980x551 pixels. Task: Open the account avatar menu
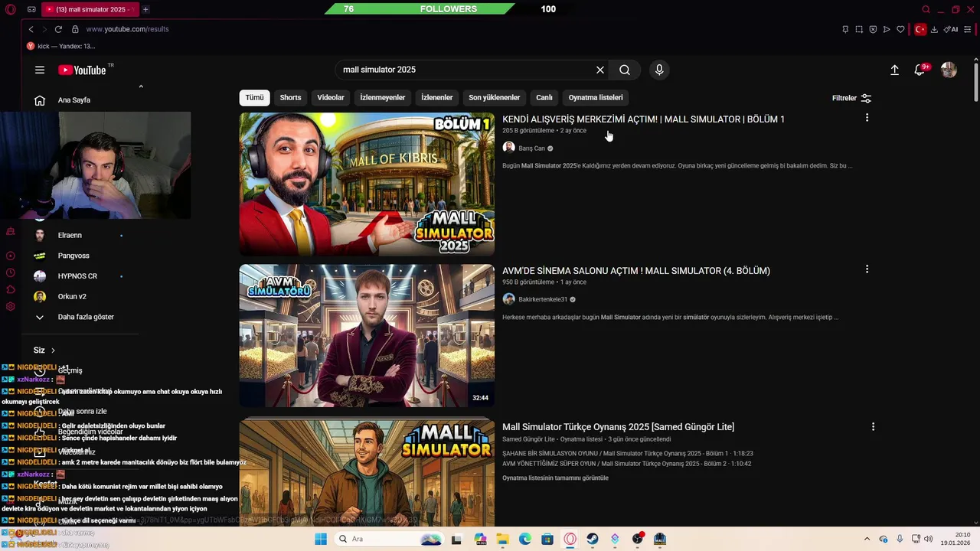pyautogui.click(x=949, y=70)
